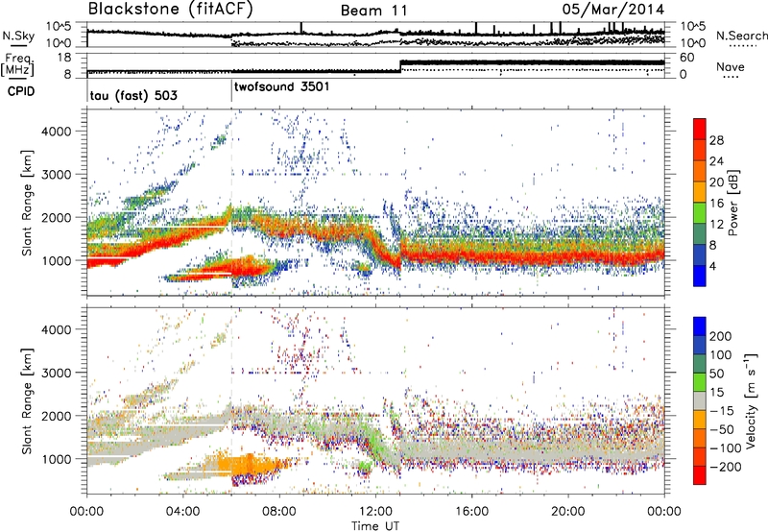This screenshot has width=768, height=532.
Task: Click the 'Slant Range [km]' label of the power panel
Action: tap(27, 203)
